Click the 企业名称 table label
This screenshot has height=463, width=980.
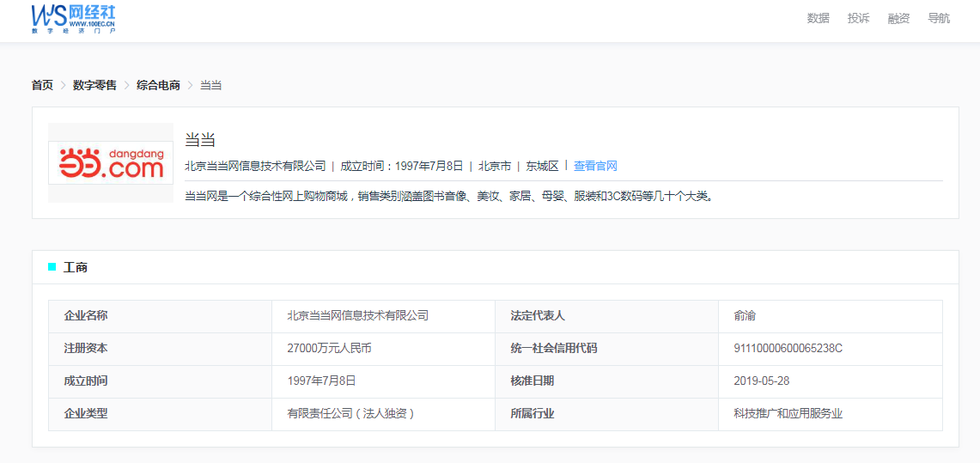86,315
